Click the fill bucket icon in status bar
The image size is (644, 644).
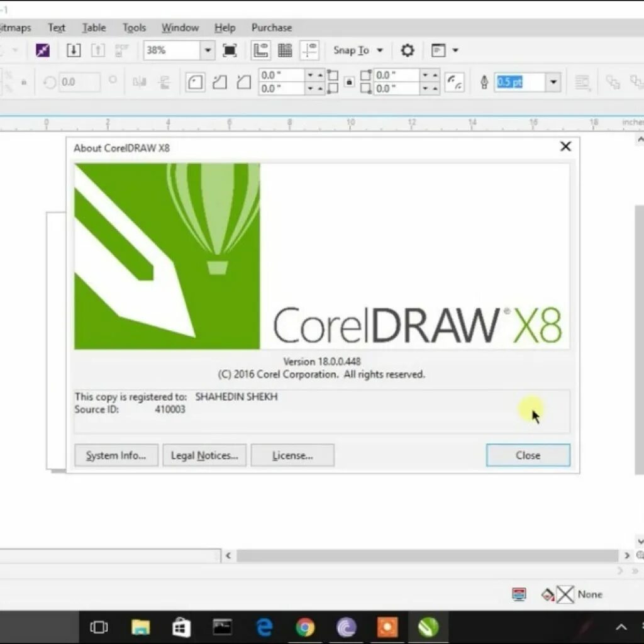click(x=548, y=594)
